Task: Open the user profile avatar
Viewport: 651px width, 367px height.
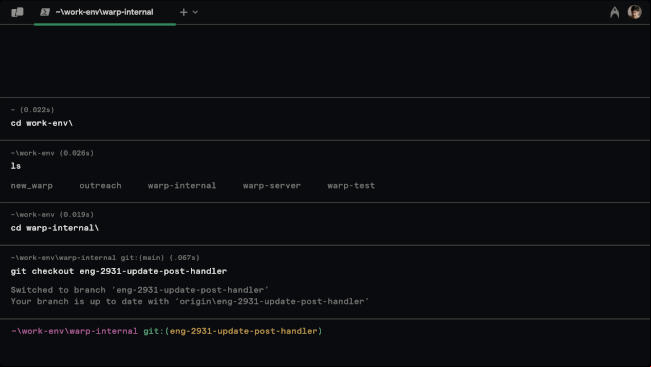Action: (x=634, y=12)
